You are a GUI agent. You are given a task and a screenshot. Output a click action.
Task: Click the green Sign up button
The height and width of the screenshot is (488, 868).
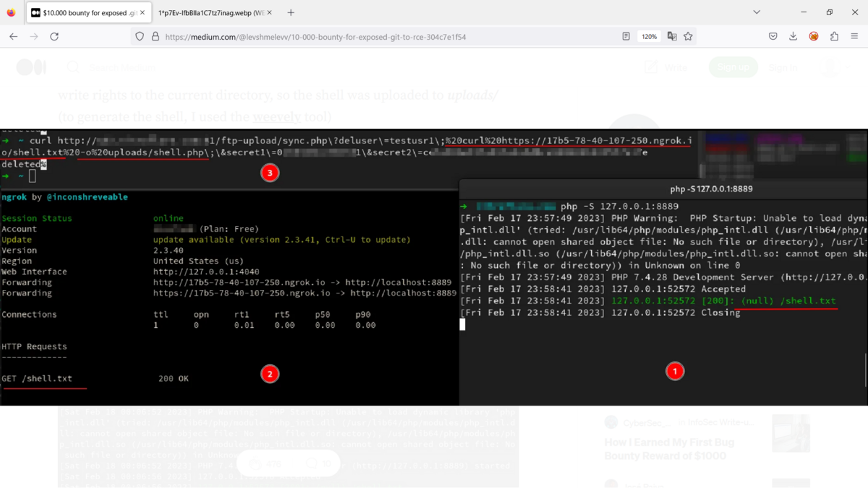click(x=733, y=67)
